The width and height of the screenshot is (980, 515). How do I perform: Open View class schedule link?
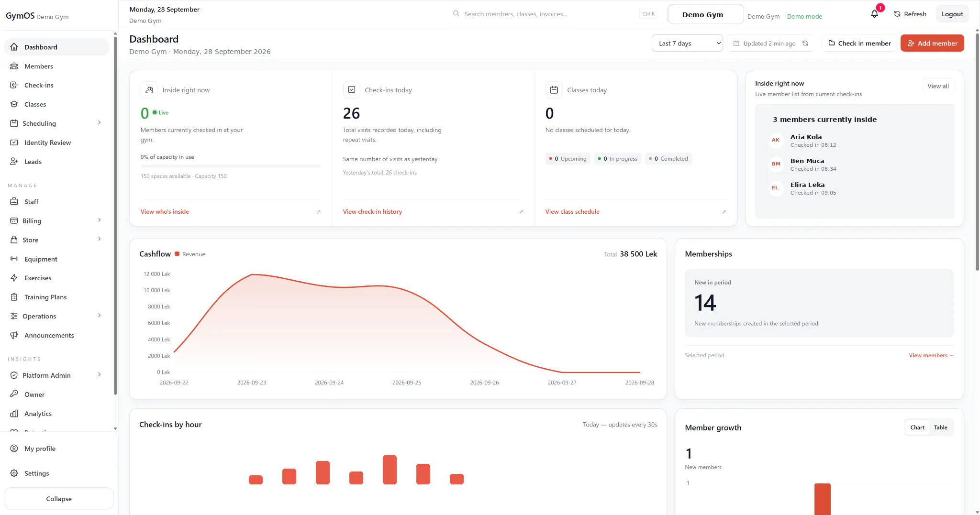pyautogui.click(x=572, y=211)
